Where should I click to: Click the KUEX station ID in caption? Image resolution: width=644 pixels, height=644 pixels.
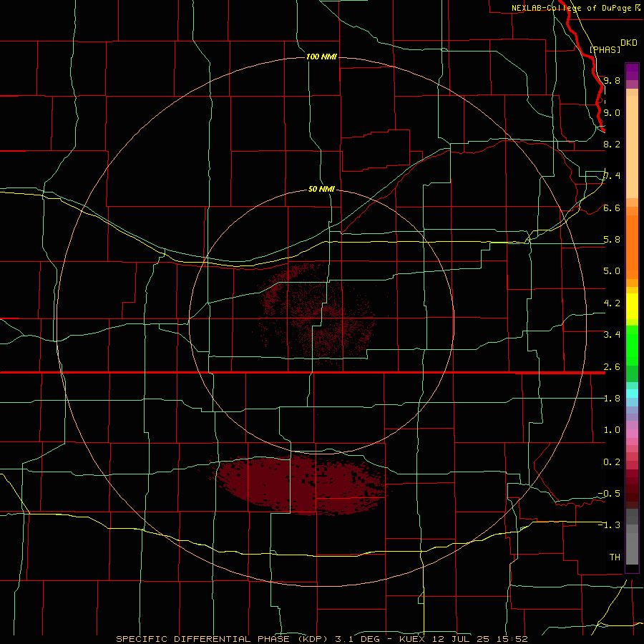(x=413, y=639)
